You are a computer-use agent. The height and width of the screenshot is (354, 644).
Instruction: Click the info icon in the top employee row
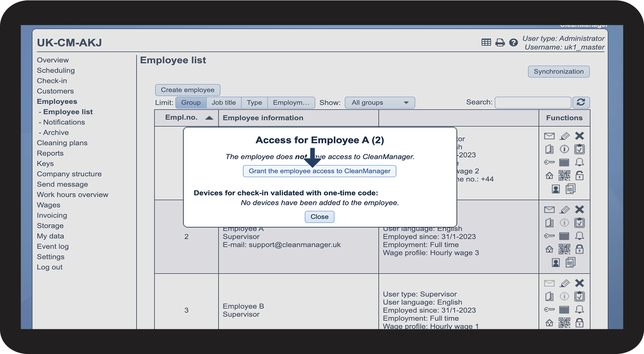[x=564, y=149]
